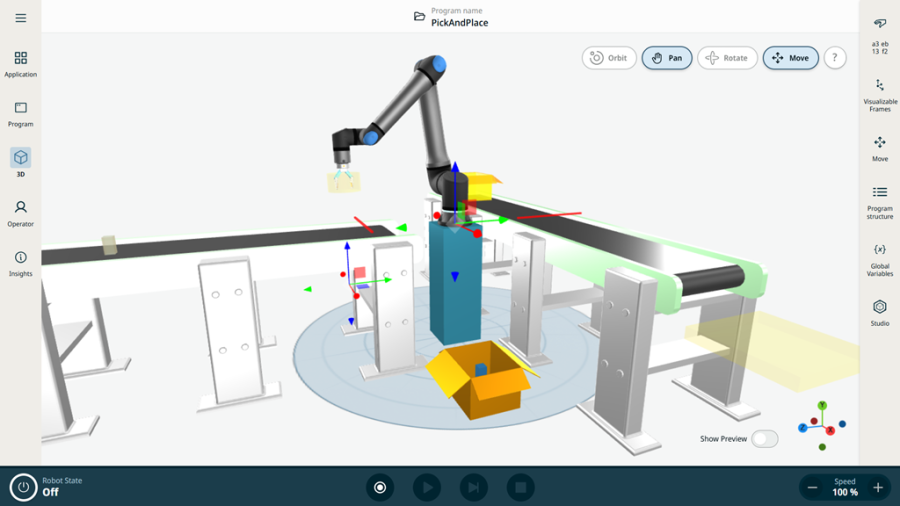Open the Global Variables panel
The image size is (900, 506).
[879, 258]
